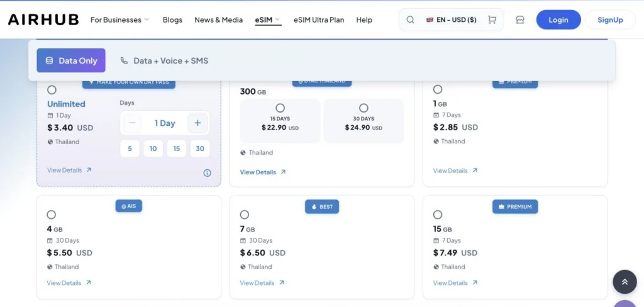Click arrow icon beside 300 GB View Details
Viewport: 644px width, 307px height.
coord(283,172)
